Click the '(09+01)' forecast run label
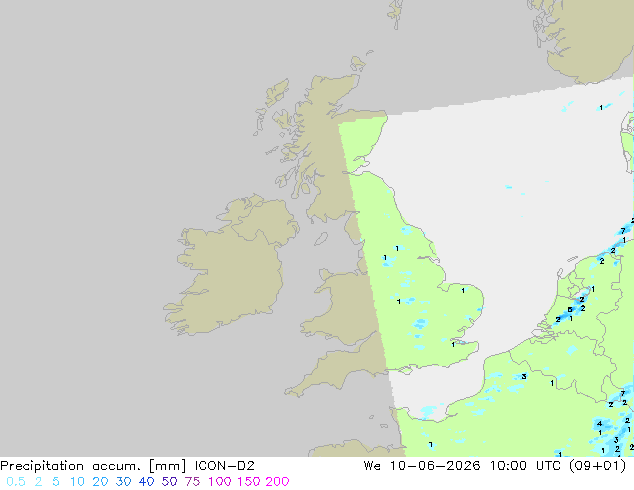Screen dimensions: 634x490 click(598, 466)
